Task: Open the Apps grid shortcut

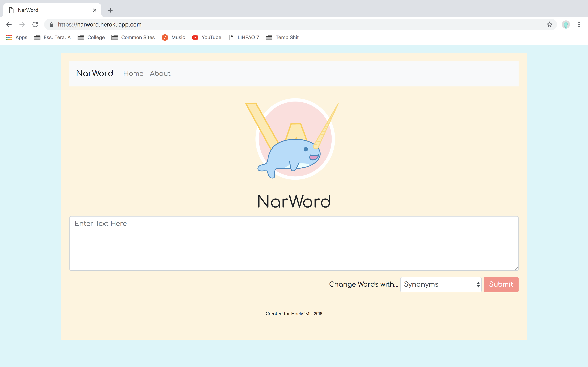Action: coord(17,37)
